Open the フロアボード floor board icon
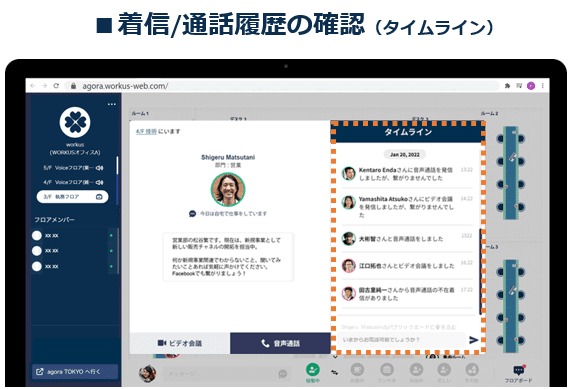 519,370
